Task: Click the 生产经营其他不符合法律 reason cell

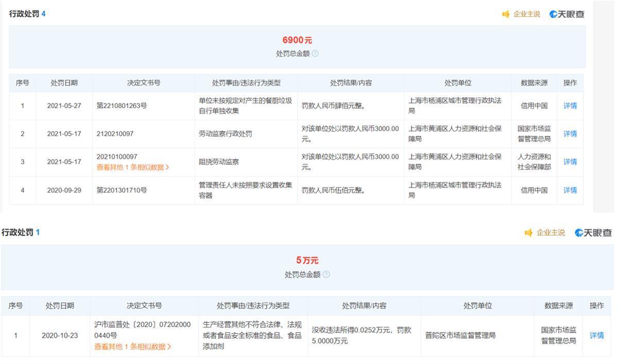Action: 252,335
